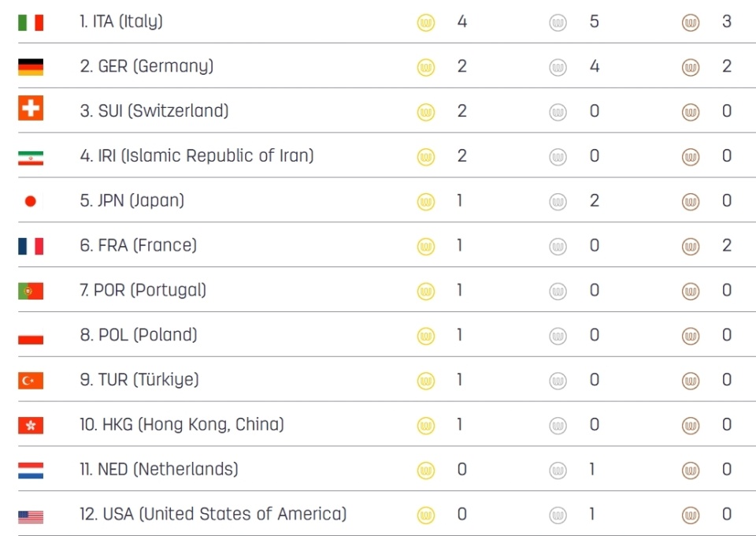
Task: Open the 2. GER (Germany) entry
Action: pos(146,66)
